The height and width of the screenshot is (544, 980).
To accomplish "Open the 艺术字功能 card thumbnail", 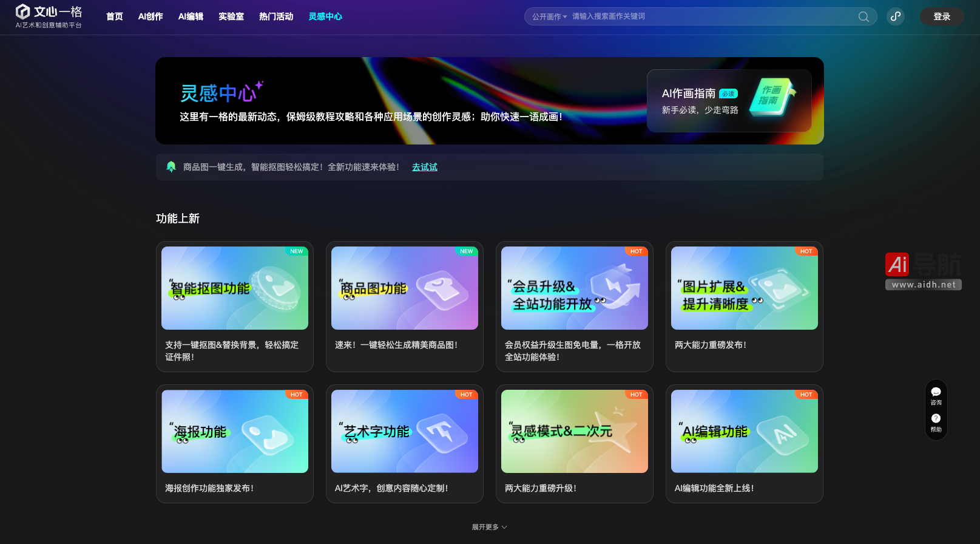I will tap(405, 432).
